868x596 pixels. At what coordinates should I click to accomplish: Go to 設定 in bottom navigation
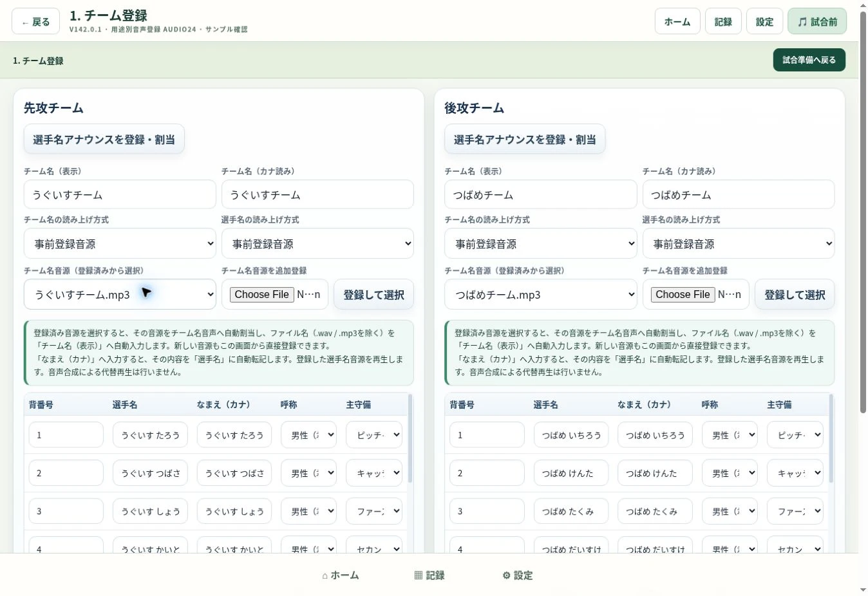pyautogui.click(x=518, y=575)
